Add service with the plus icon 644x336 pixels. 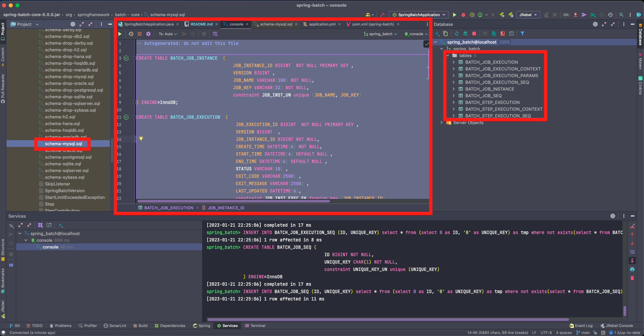click(x=60, y=225)
